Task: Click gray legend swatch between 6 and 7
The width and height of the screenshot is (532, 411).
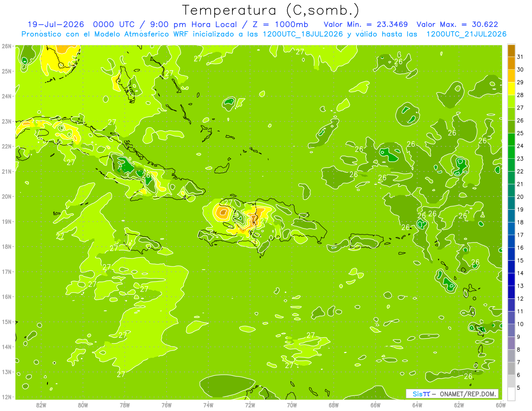Action: (x=511, y=368)
